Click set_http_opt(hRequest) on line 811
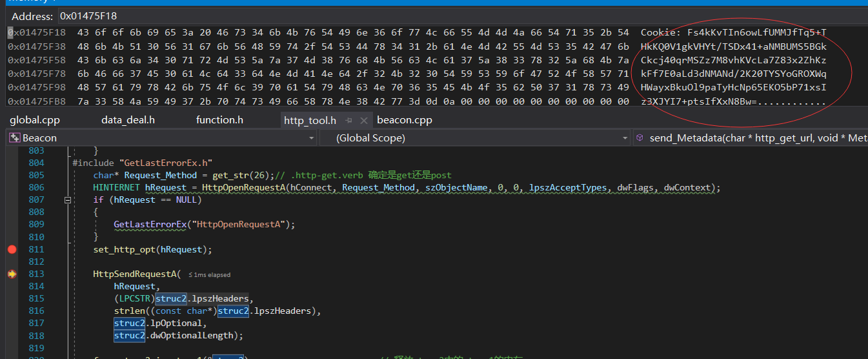868x359 pixels. click(152, 249)
